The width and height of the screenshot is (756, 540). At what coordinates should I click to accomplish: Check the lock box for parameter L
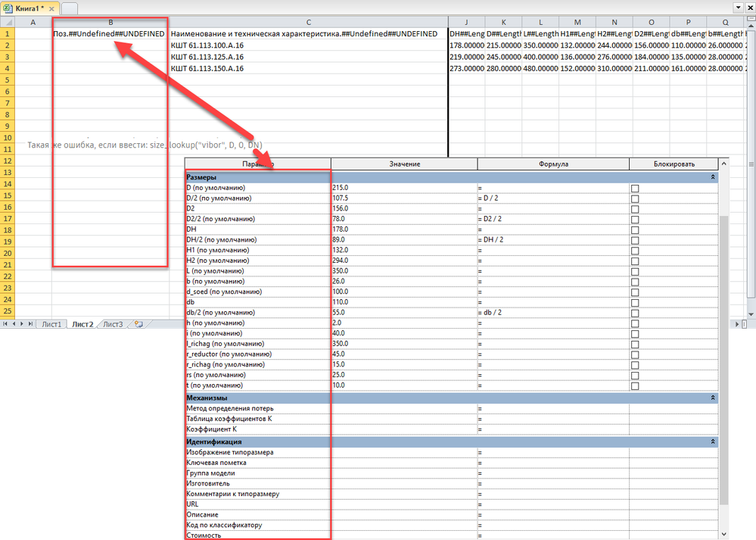(x=635, y=272)
